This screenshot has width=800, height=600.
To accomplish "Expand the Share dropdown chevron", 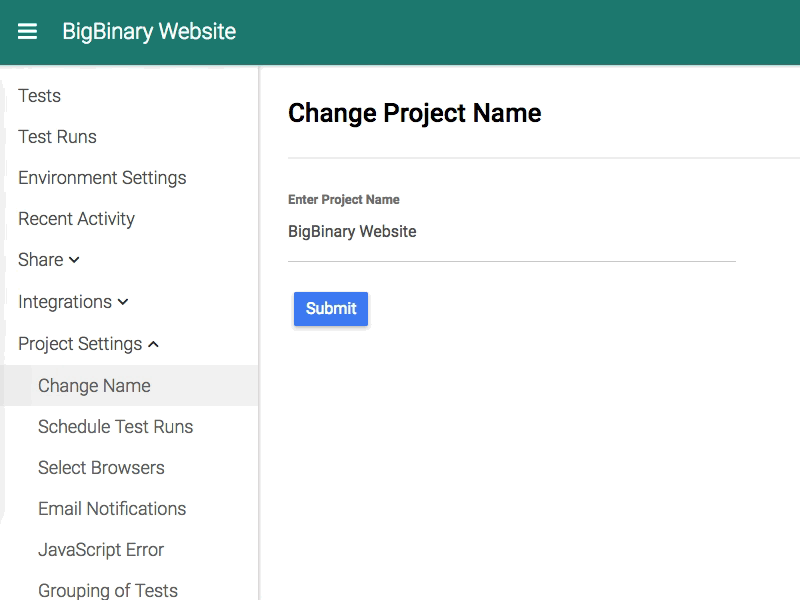I will (74, 260).
